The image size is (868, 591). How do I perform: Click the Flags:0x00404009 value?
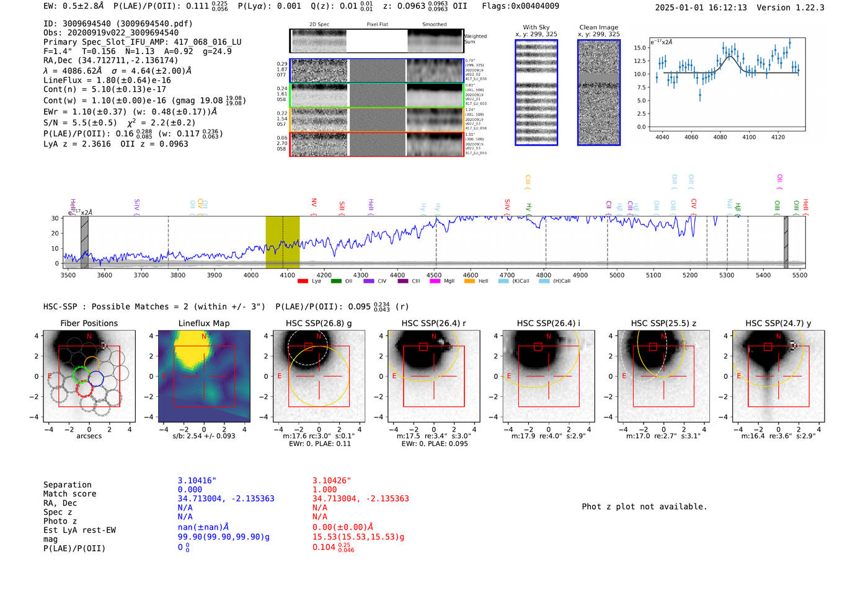[520, 6]
